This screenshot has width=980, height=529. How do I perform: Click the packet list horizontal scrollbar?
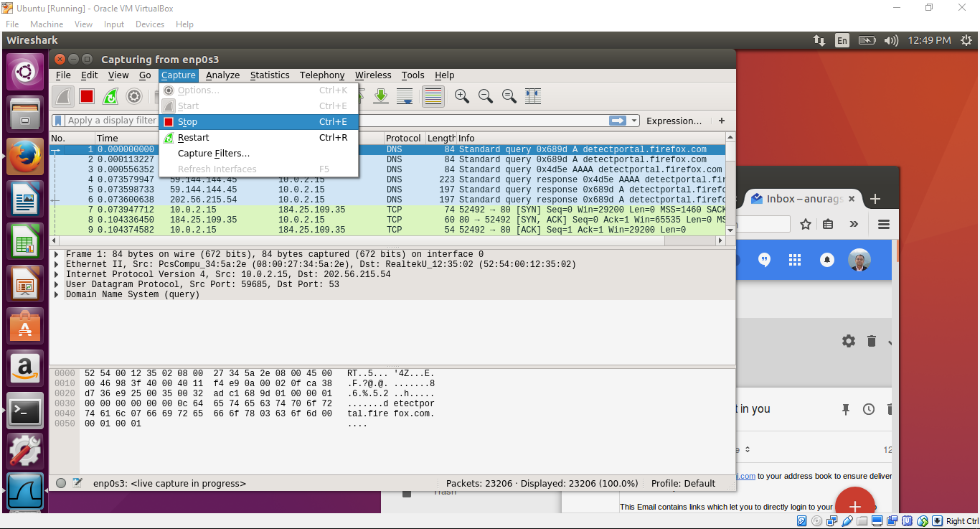(x=387, y=240)
